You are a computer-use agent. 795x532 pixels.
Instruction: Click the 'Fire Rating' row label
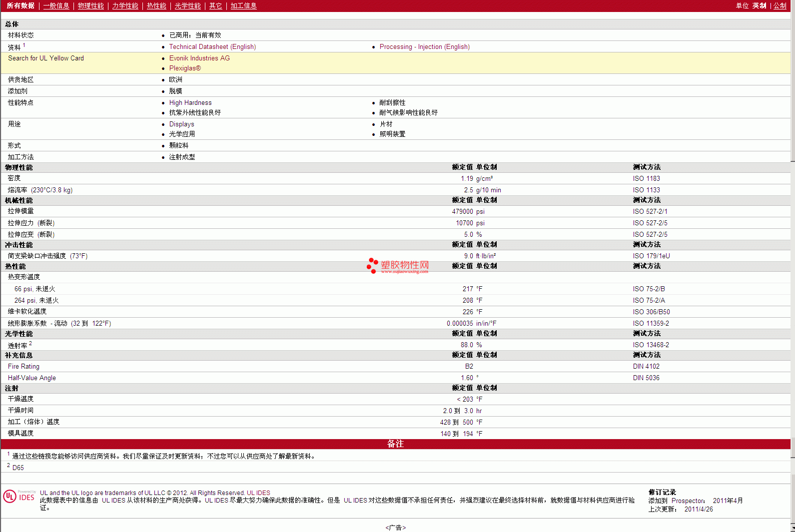[23, 366]
